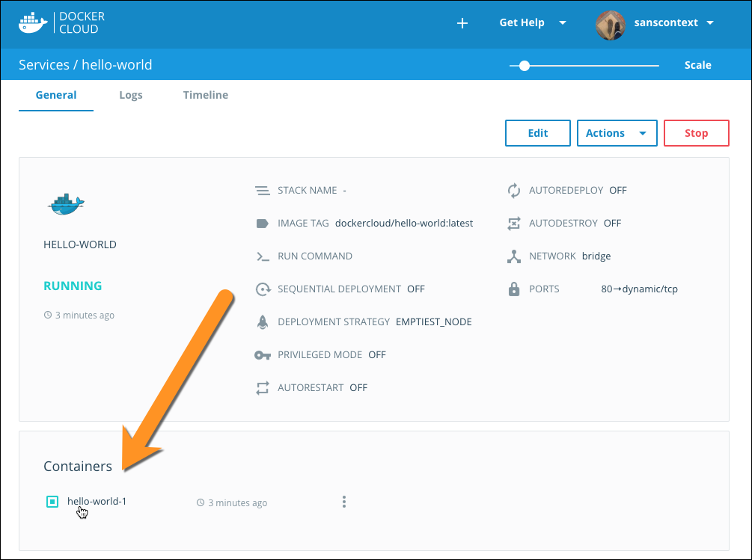The image size is (752, 560).
Task: Open the hello-world-1 container three-dot menu
Action: point(344,502)
